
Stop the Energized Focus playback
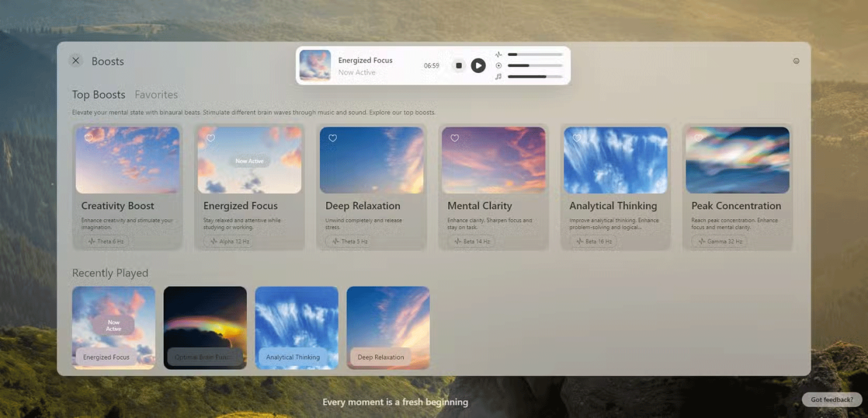pos(459,66)
